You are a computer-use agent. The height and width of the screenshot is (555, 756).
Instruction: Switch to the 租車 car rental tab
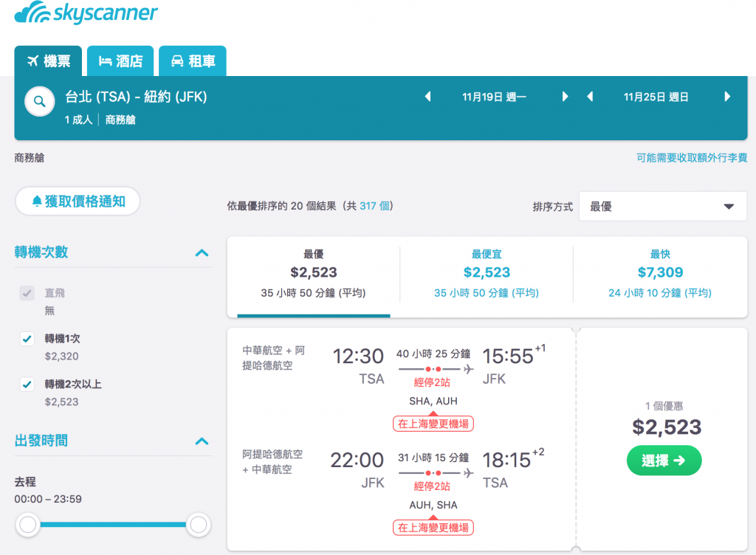point(193,61)
